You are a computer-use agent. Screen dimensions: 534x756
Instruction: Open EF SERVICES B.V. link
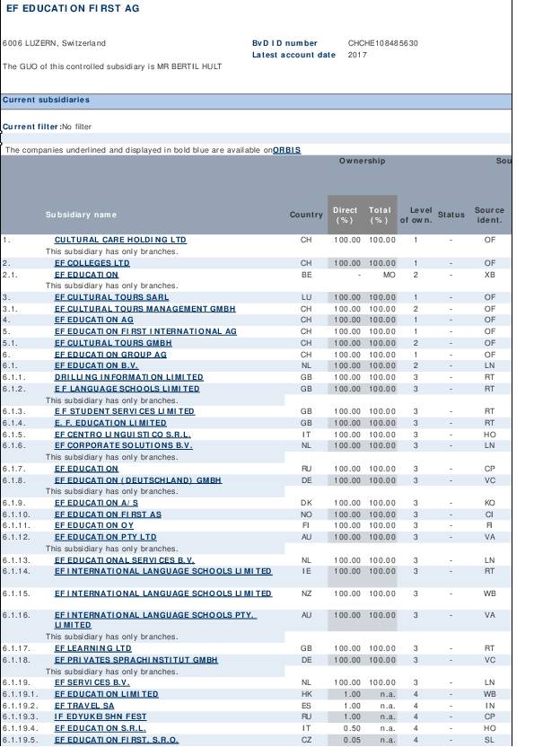tap(92, 682)
